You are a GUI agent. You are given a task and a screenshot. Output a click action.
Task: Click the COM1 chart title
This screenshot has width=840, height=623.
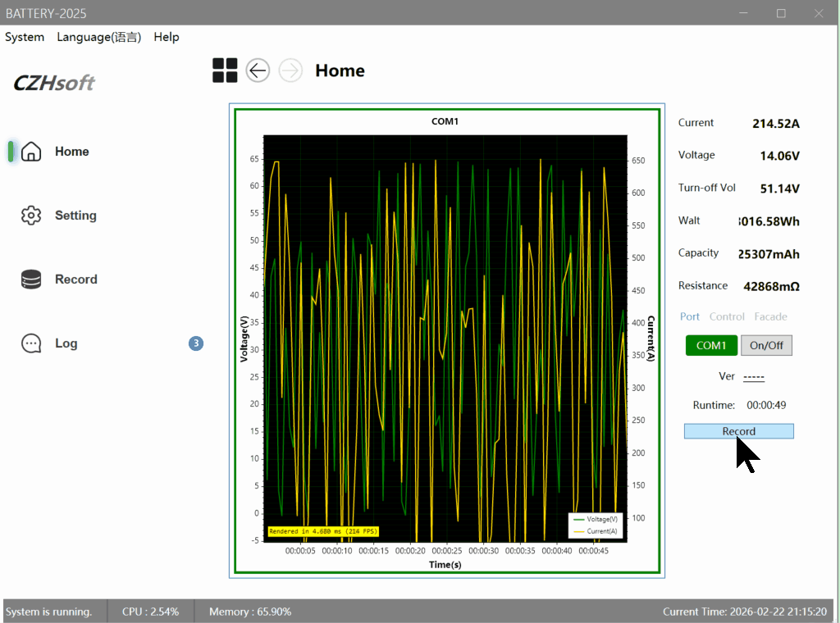pyautogui.click(x=445, y=121)
